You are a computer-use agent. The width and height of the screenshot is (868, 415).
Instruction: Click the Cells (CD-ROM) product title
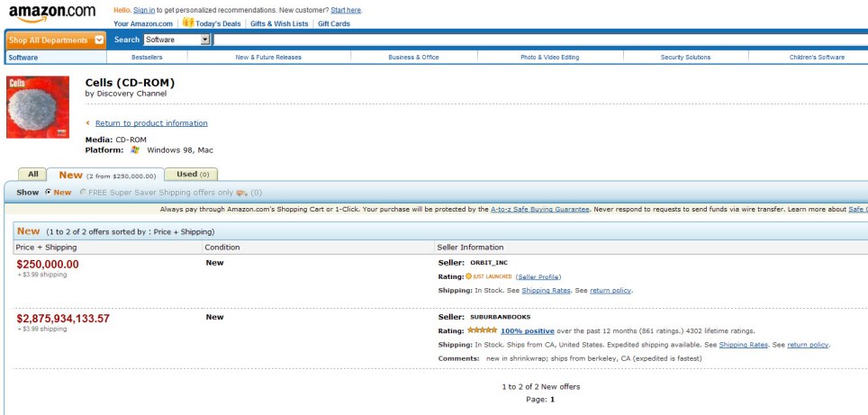click(x=130, y=83)
